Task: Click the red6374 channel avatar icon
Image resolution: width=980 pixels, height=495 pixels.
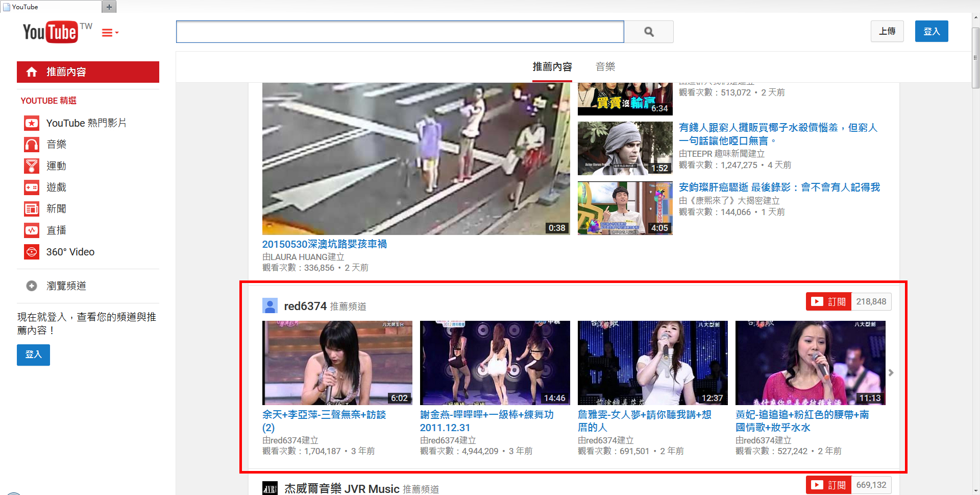Action: (270, 305)
